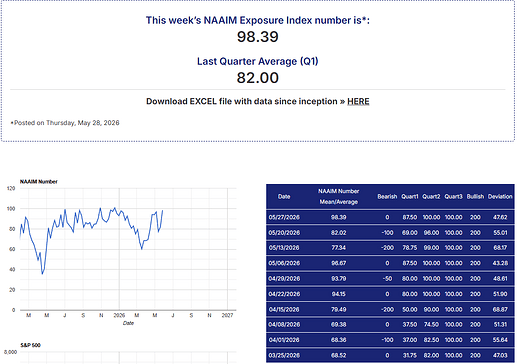Viewport: 517px width, 364px height.
Task: Open the HERE Excel download link
Action: (x=358, y=101)
